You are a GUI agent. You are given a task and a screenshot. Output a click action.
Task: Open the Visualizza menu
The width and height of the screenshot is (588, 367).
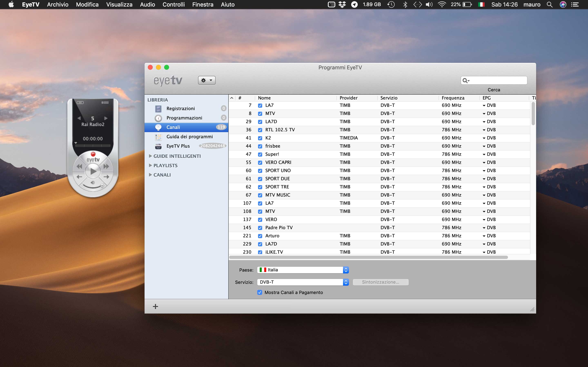coord(119,4)
